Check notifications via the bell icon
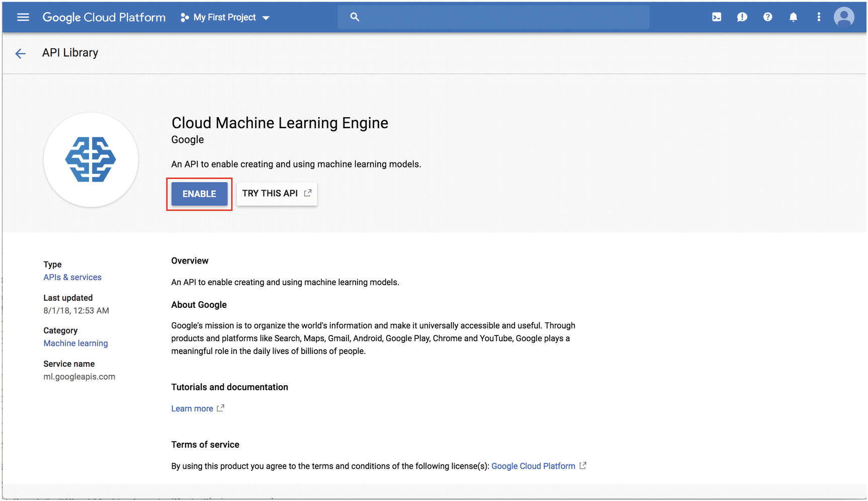Screen dimensions: 868x501 [x=793, y=17]
